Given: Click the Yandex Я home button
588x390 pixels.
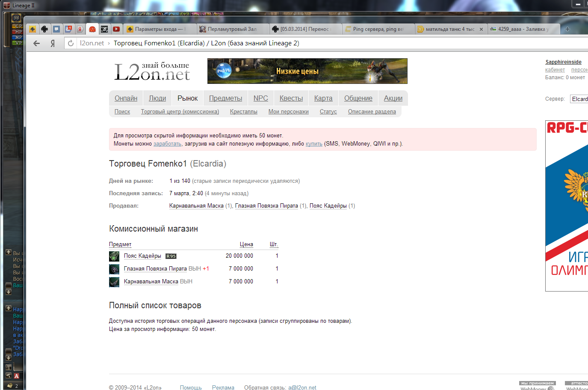Looking at the screenshot, I should click(53, 43).
